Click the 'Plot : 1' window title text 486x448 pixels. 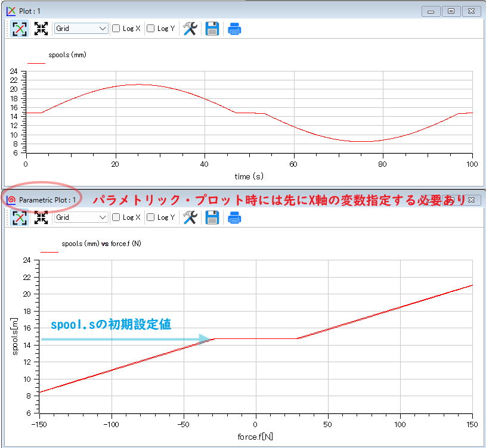[30, 11]
